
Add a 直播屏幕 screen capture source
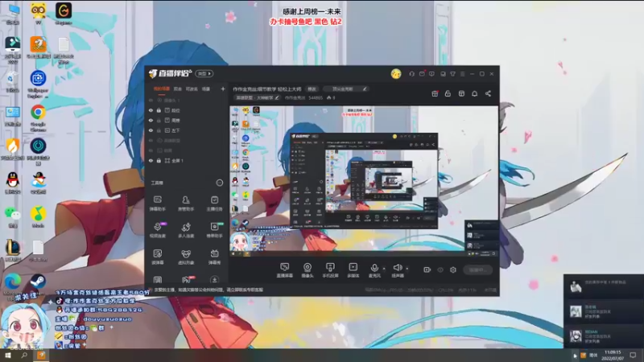coord(284,270)
